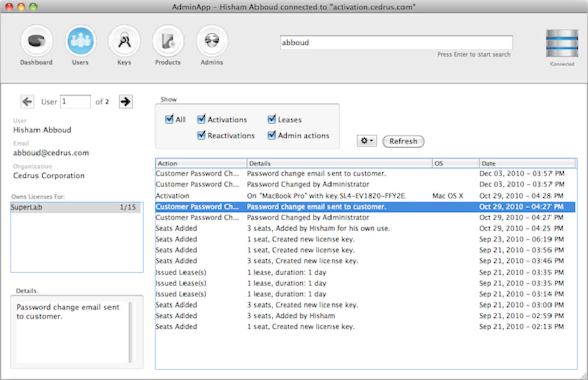Open the gear action dropdown menu
This screenshot has height=380, width=588.
366,141
